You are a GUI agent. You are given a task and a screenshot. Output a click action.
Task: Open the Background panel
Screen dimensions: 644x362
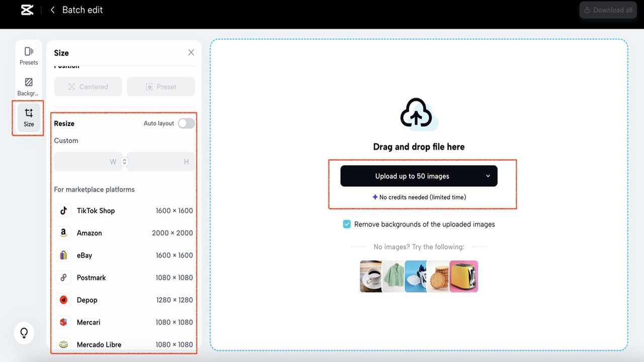point(28,85)
